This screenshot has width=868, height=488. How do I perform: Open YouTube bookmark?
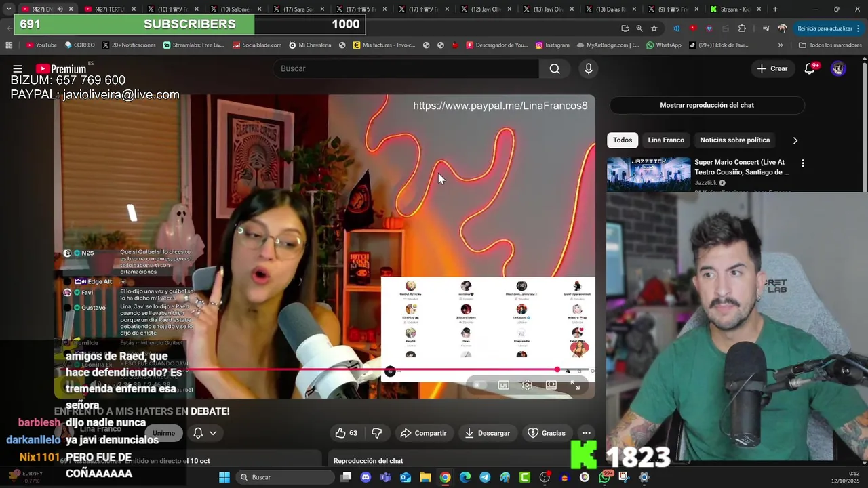coord(41,45)
